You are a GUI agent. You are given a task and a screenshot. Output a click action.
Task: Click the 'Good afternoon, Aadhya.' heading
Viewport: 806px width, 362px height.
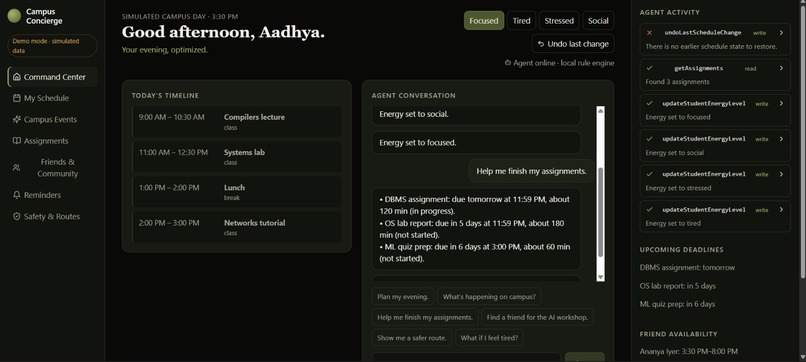pyautogui.click(x=223, y=32)
